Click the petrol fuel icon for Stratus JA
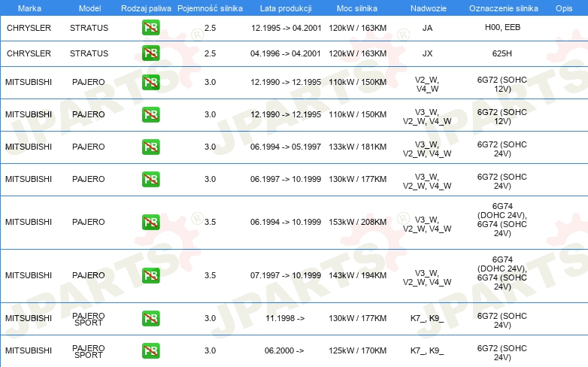This screenshot has height=367, width=588. point(150,28)
